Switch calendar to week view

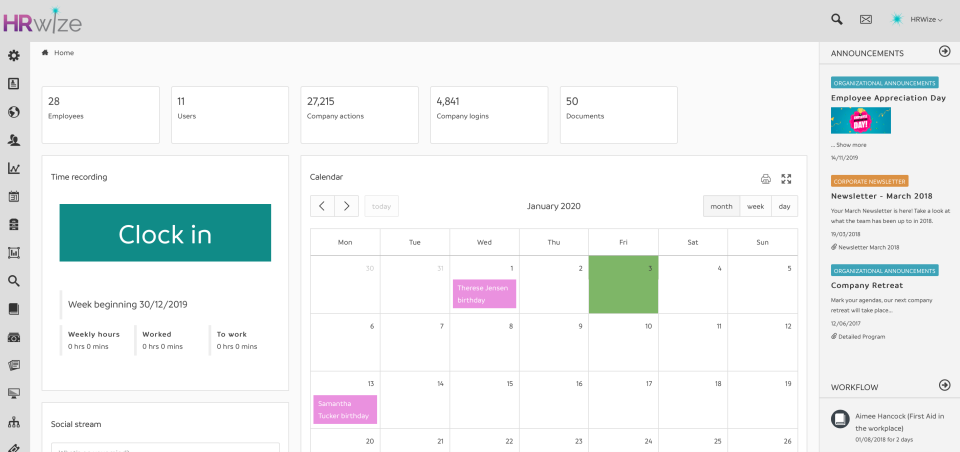(x=756, y=206)
